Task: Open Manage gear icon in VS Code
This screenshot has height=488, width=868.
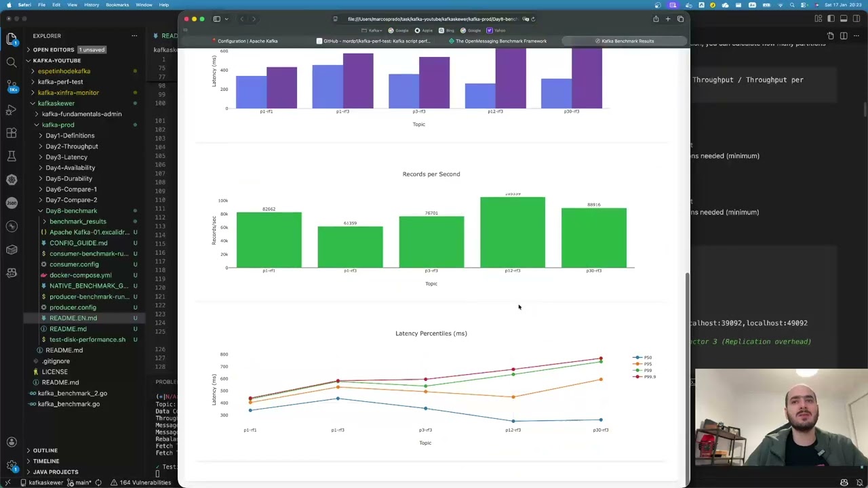Action: 12,466
